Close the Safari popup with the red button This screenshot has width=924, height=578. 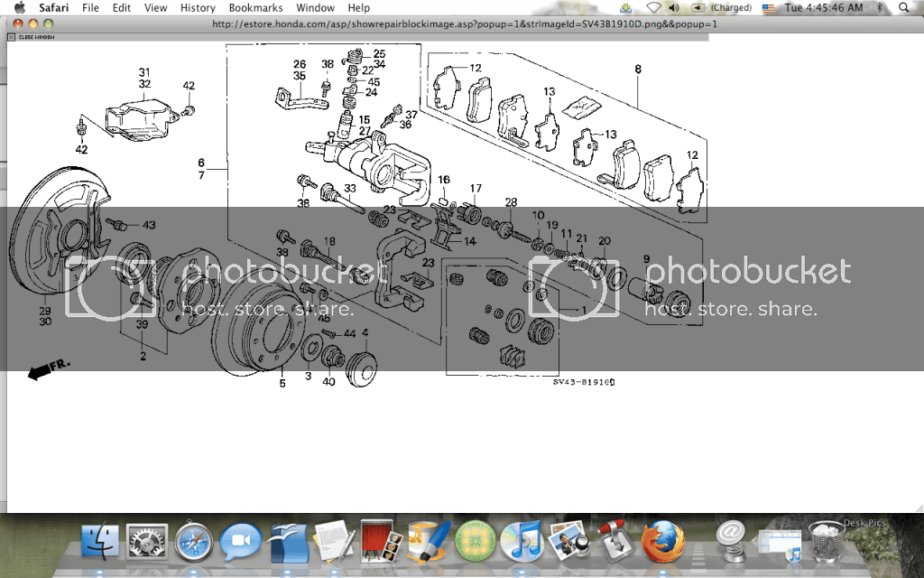(18, 23)
